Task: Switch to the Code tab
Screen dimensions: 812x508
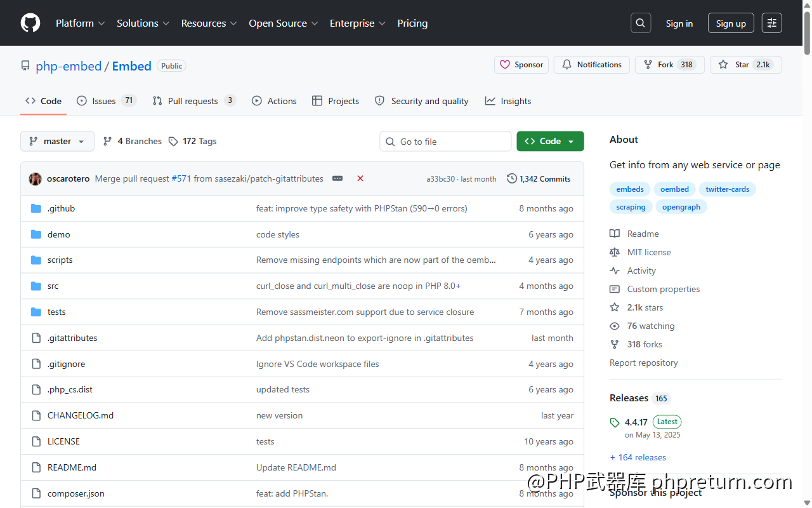Action: coord(43,101)
